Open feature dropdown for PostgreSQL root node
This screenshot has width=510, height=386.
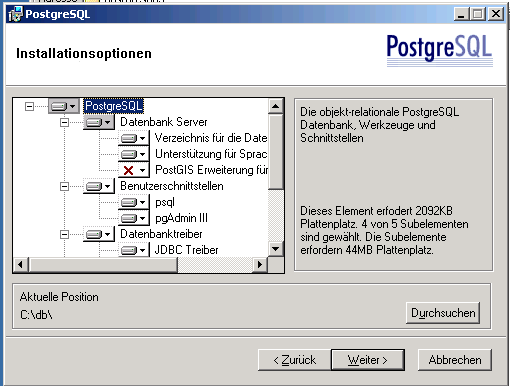pos(64,106)
